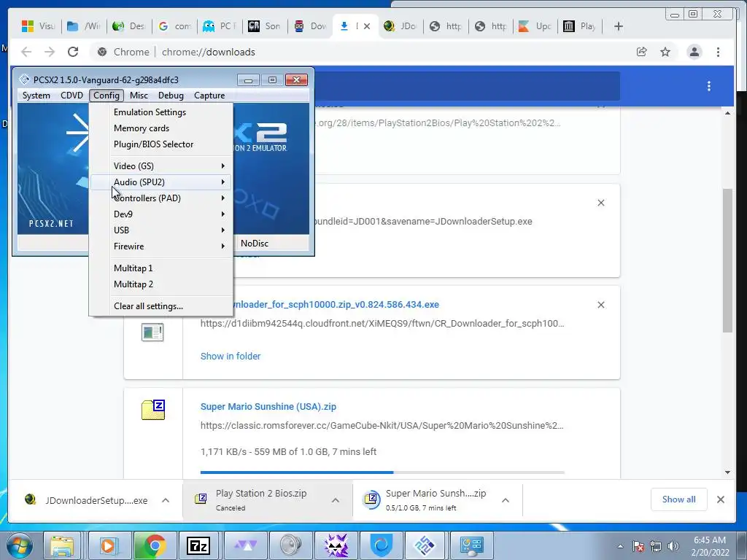Remove the CR_Downloader entry from list
This screenshot has width=747, height=560.
tap(601, 305)
